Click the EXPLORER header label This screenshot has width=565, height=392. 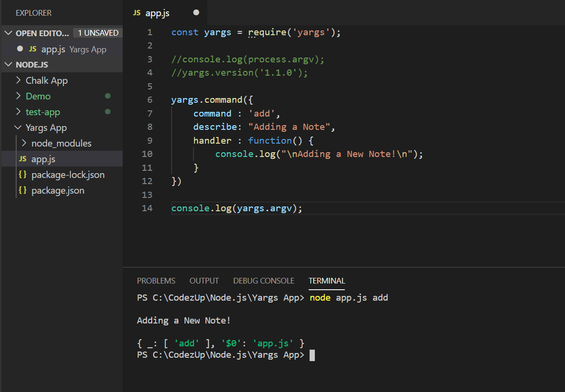[33, 13]
